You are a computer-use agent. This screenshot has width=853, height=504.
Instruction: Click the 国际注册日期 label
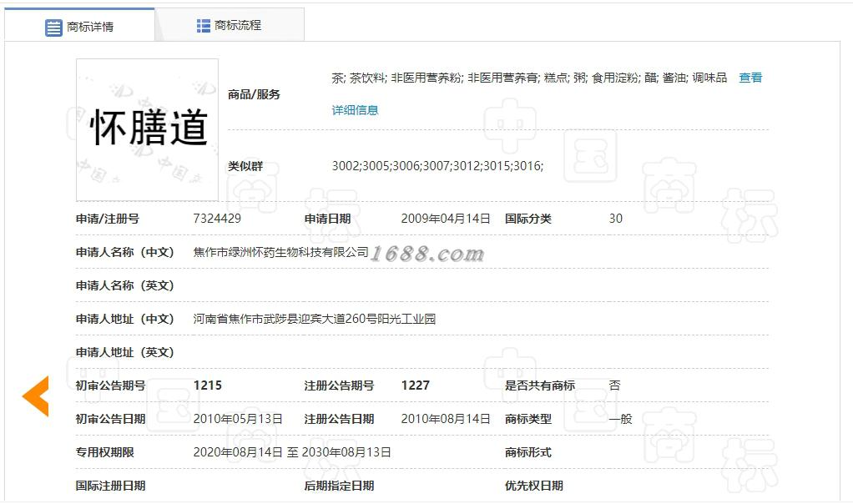pyautogui.click(x=110, y=486)
